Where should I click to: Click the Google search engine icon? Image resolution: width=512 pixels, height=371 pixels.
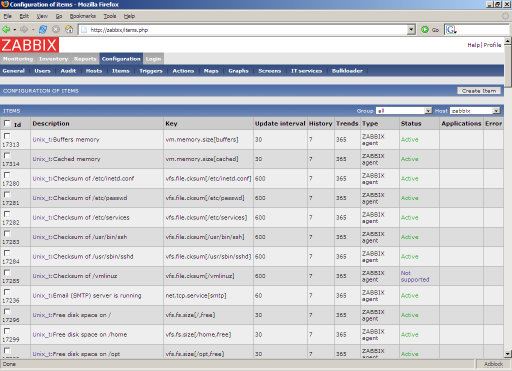[451, 30]
